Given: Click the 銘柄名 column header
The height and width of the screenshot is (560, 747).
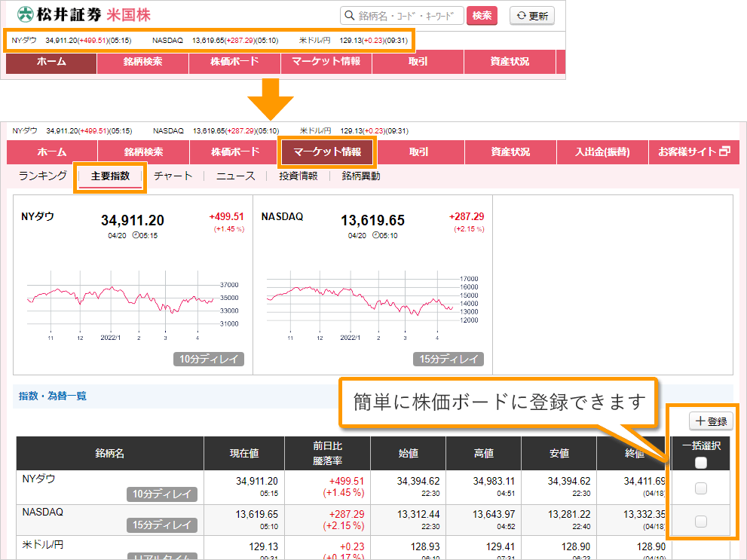Looking at the screenshot, I should point(110,453).
